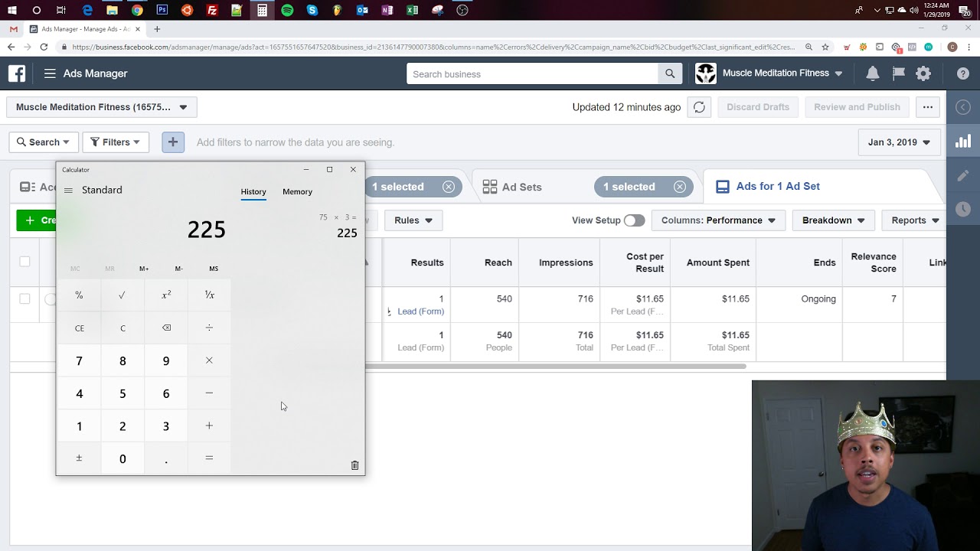Open Photoshop from the taskbar

(162, 10)
